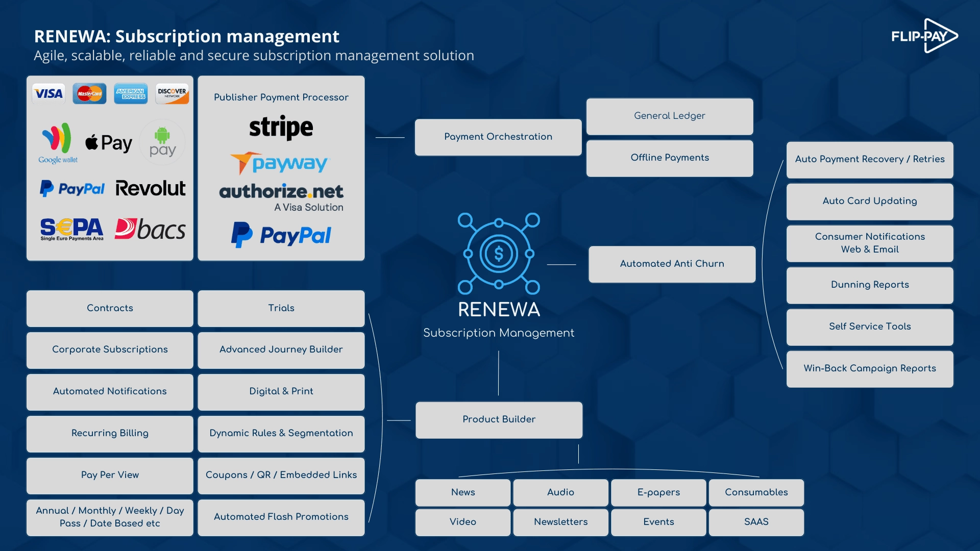This screenshot has height=551, width=980.
Task: Click the Advanced Journey Builder box
Action: point(281,350)
